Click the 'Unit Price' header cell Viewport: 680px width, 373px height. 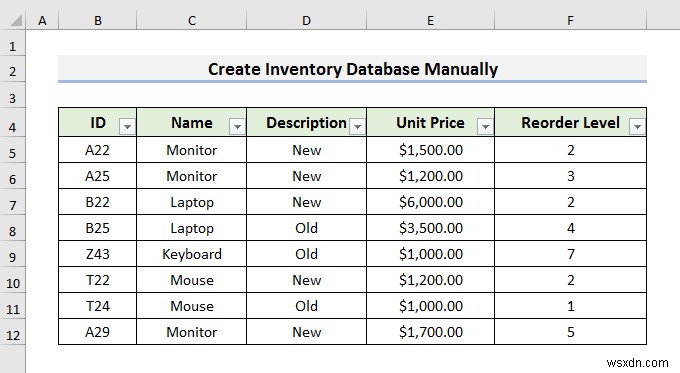tap(430, 122)
